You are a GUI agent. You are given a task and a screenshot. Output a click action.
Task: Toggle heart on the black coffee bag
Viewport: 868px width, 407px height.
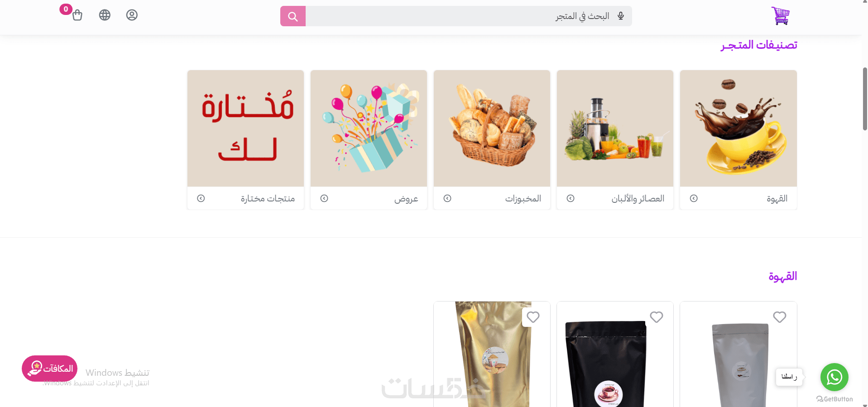(x=656, y=317)
